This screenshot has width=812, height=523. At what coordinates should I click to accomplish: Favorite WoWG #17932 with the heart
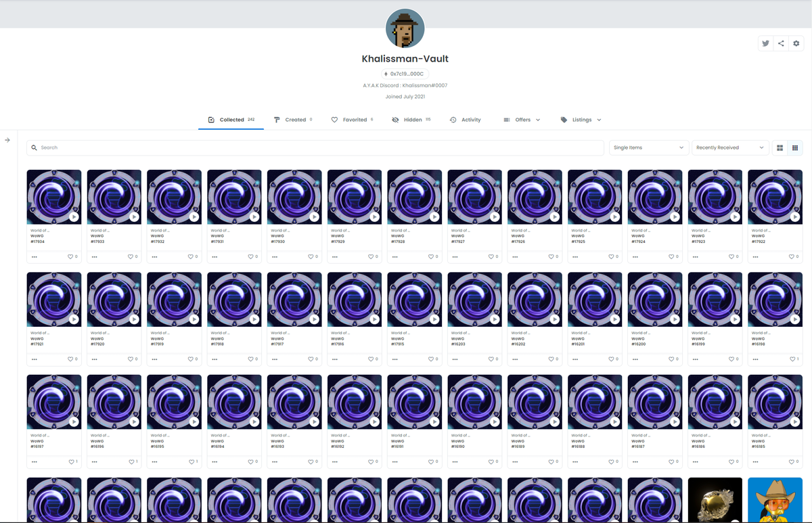[x=190, y=257]
